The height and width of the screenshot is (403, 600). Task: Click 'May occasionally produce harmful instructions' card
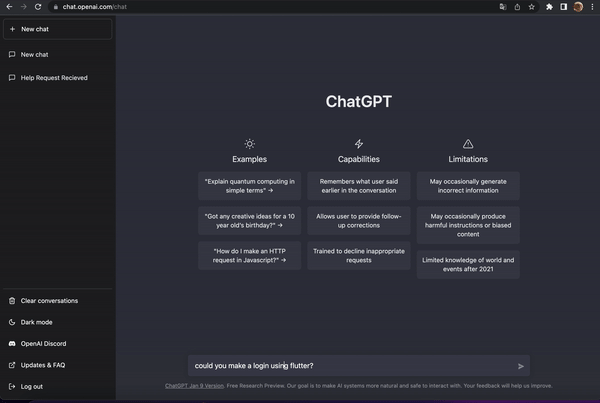468,225
